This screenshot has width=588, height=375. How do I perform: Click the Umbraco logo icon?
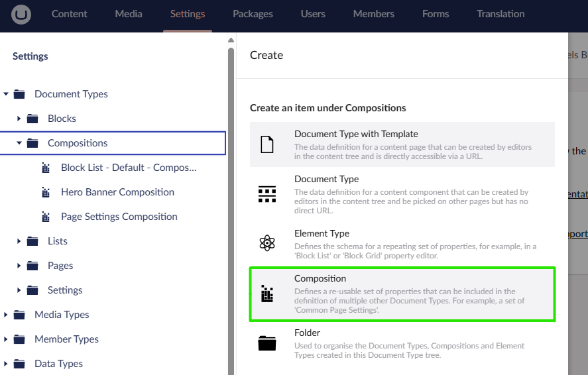[x=21, y=14]
